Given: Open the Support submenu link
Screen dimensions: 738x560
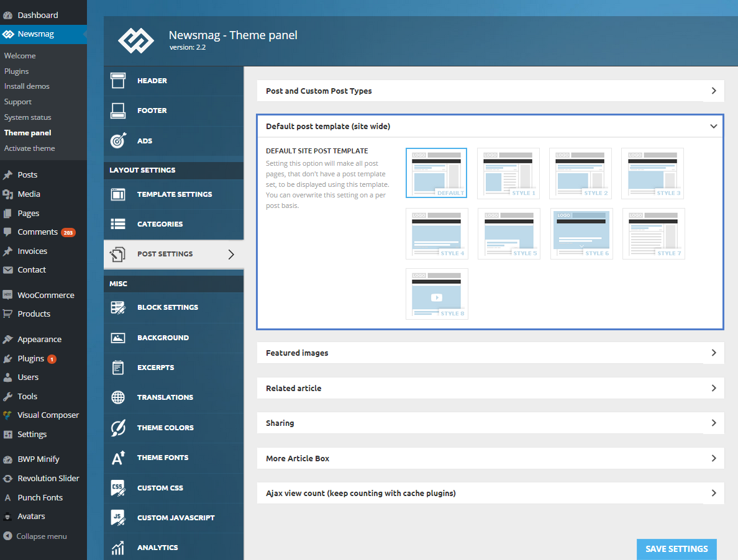Looking at the screenshot, I should coord(18,102).
